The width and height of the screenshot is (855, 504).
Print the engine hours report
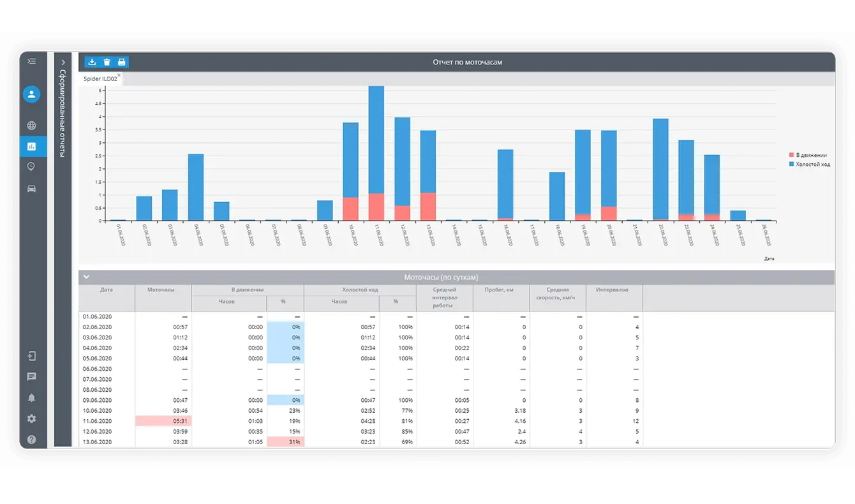[121, 62]
